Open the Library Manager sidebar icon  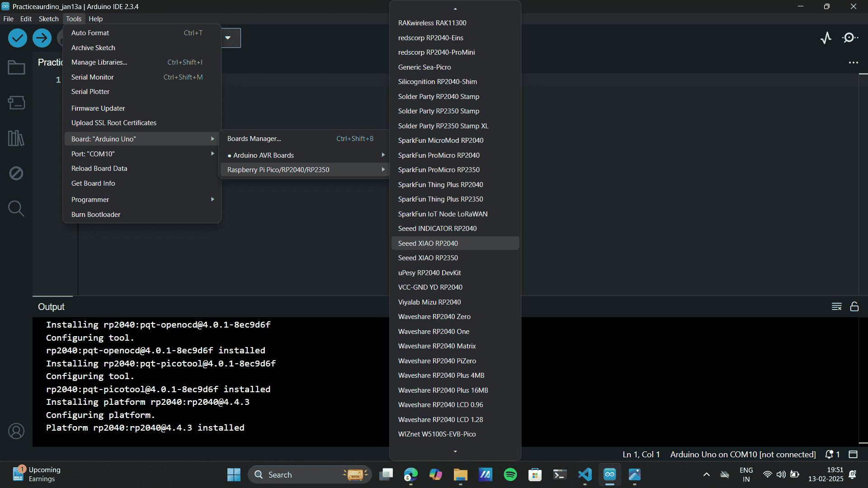tap(16, 138)
